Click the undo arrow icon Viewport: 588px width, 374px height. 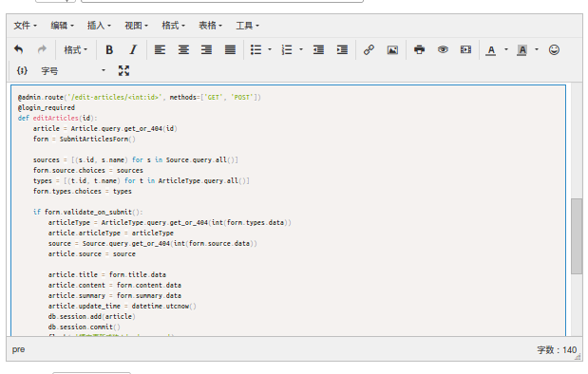tap(18, 49)
